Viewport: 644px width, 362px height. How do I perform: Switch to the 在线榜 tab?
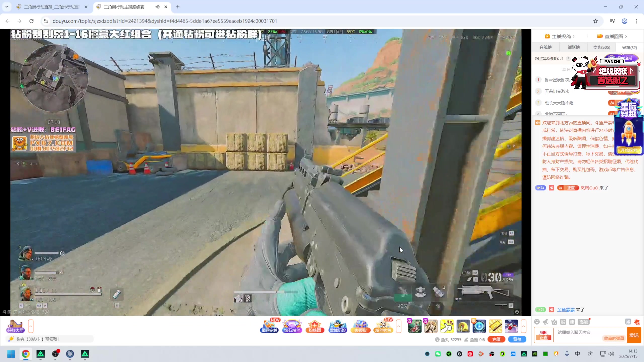point(545,47)
